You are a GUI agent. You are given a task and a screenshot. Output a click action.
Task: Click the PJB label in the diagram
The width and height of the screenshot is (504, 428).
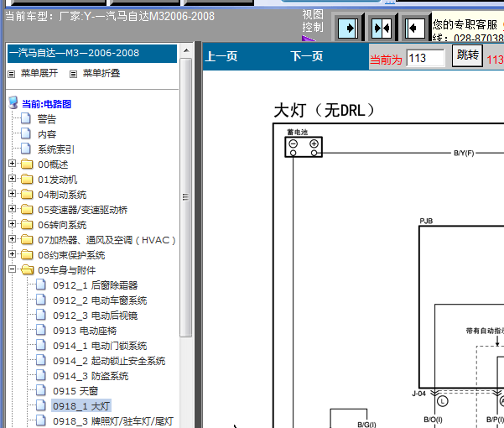pyautogui.click(x=426, y=221)
